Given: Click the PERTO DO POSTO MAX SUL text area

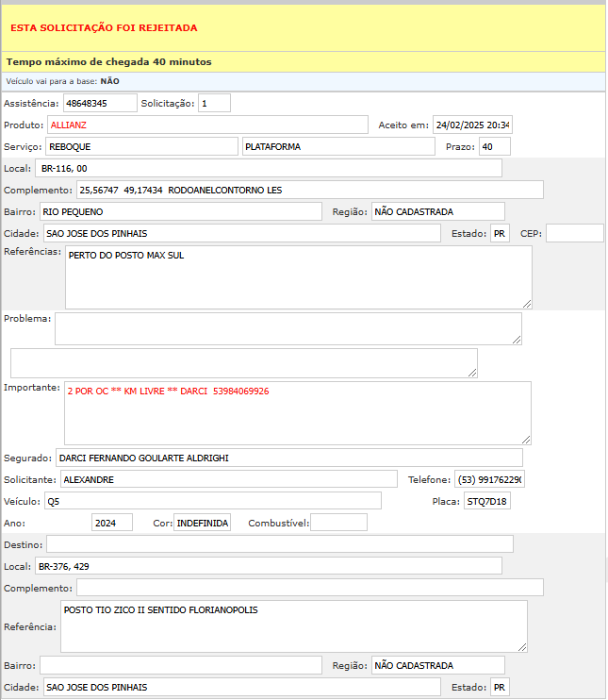Looking at the screenshot, I should [x=297, y=276].
